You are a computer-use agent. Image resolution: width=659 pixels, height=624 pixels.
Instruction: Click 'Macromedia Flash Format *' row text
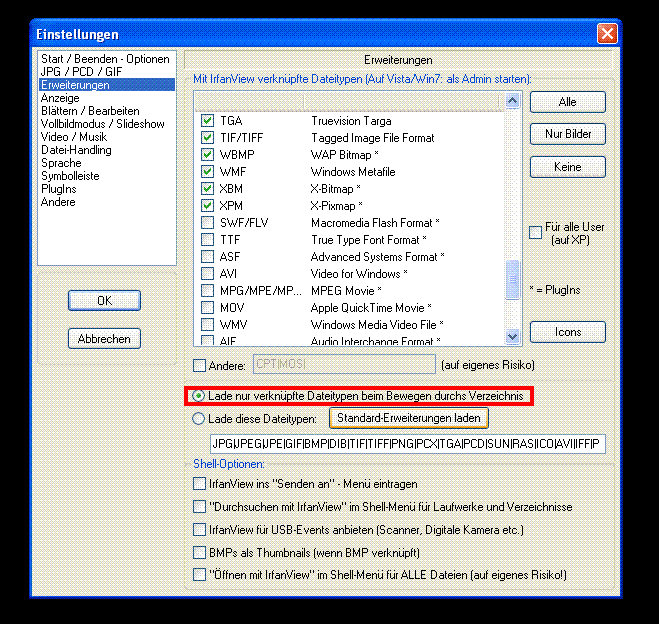pyautogui.click(x=375, y=223)
